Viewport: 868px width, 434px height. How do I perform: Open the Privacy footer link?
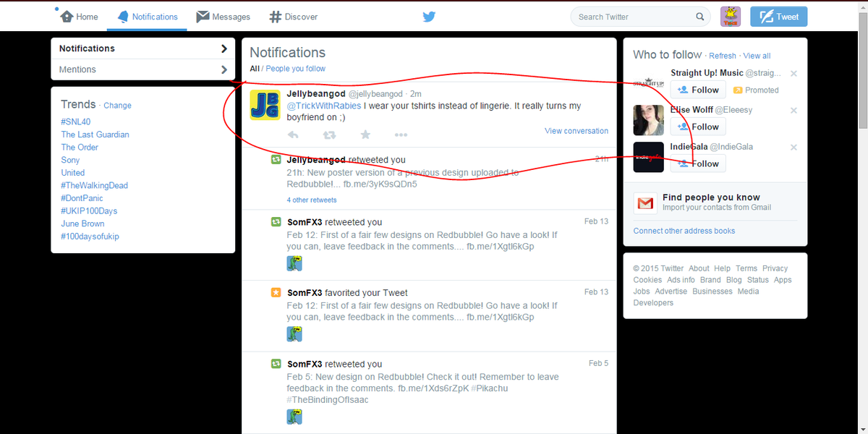click(x=775, y=268)
